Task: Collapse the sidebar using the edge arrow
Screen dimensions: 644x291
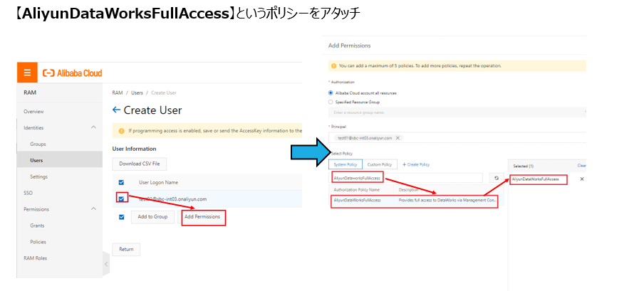Action: [106, 264]
